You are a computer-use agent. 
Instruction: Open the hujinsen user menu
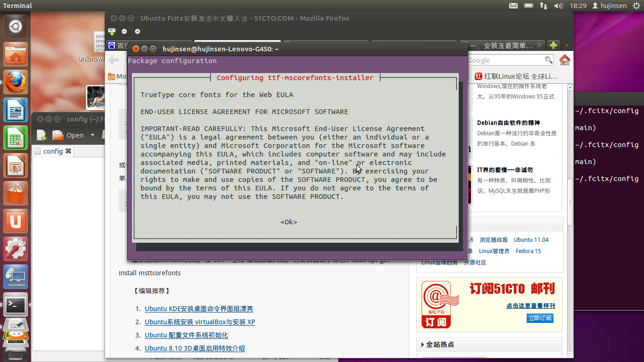coord(609,6)
